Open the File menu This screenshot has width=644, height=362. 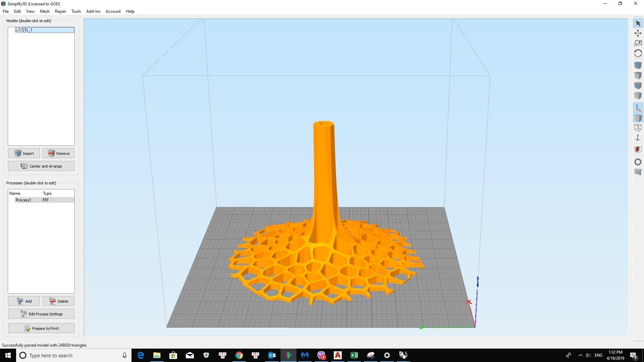coord(6,11)
